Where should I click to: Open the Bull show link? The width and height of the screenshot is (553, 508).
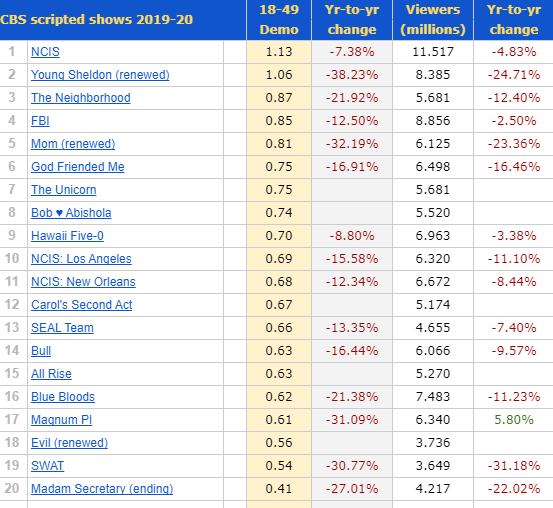point(41,351)
